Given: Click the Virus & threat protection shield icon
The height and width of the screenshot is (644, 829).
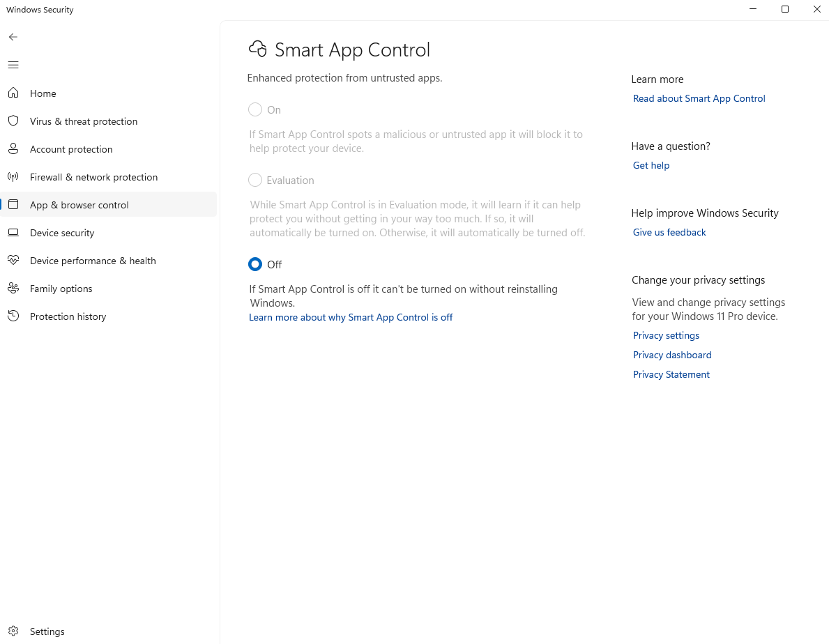Looking at the screenshot, I should click(x=13, y=121).
